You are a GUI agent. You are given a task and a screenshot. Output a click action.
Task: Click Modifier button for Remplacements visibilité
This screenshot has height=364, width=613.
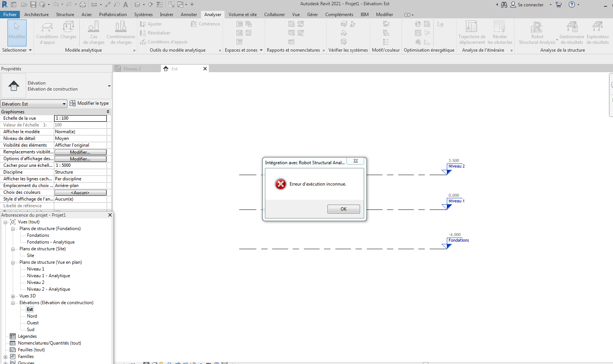click(x=80, y=152)
